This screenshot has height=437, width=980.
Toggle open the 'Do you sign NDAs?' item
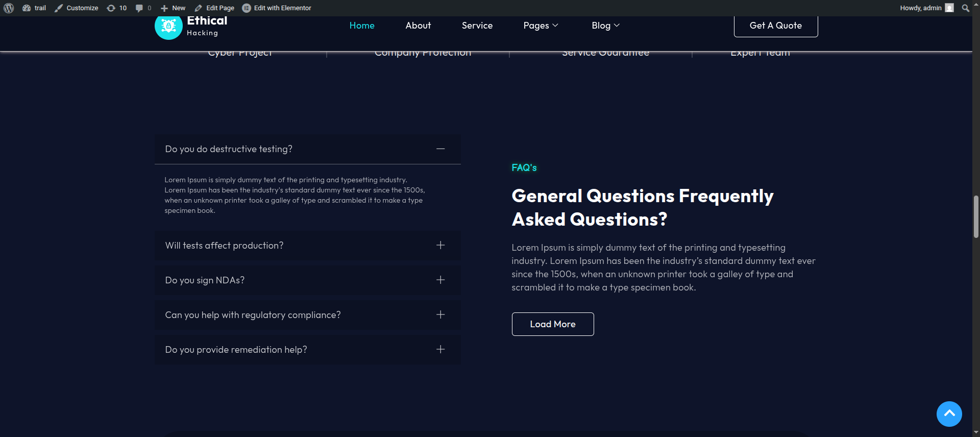[440, 280]
